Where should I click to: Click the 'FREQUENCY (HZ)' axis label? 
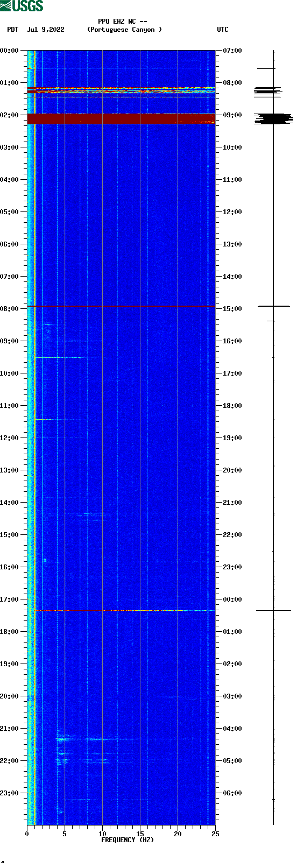point(128,839)
